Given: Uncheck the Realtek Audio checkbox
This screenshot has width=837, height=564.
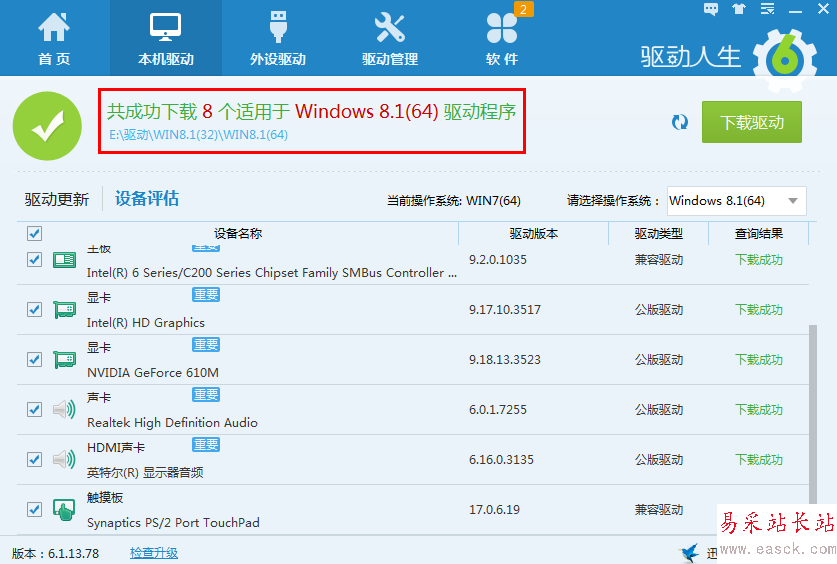Looking at the screenshot, I should [34, 410].
